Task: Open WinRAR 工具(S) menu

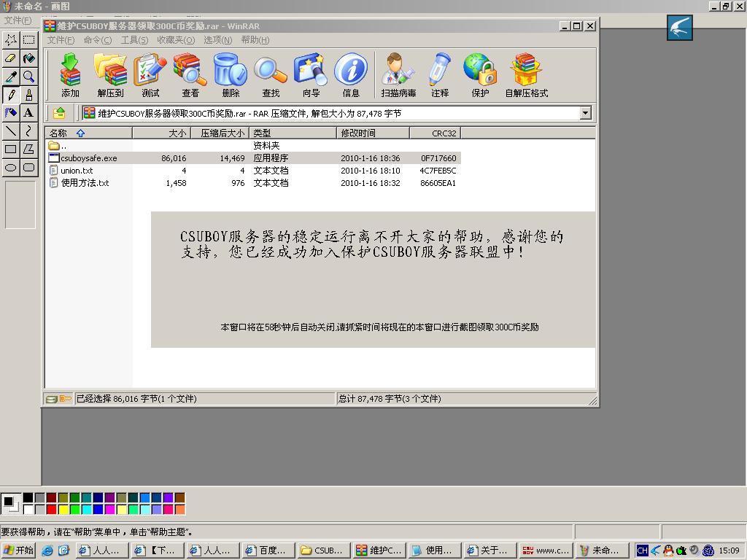Action: pyautogui.click(x=134, y=40)
